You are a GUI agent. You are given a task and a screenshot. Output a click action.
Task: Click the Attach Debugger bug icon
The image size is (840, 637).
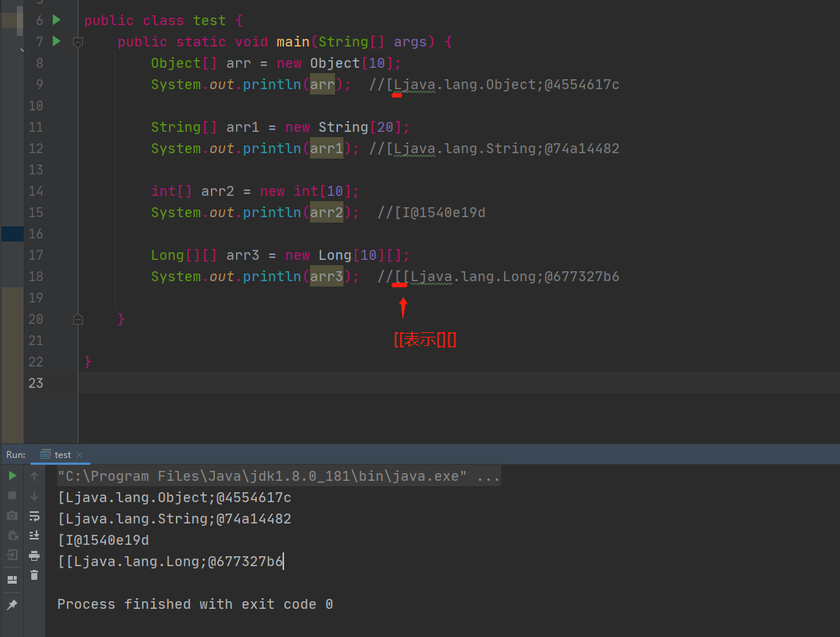point(12,535)
